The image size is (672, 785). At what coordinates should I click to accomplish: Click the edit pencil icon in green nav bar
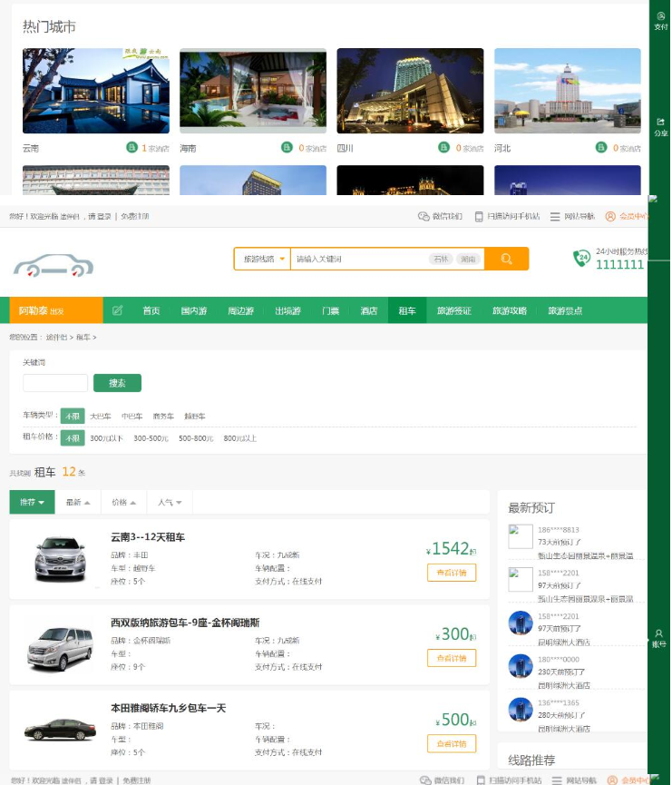[118, 310]
